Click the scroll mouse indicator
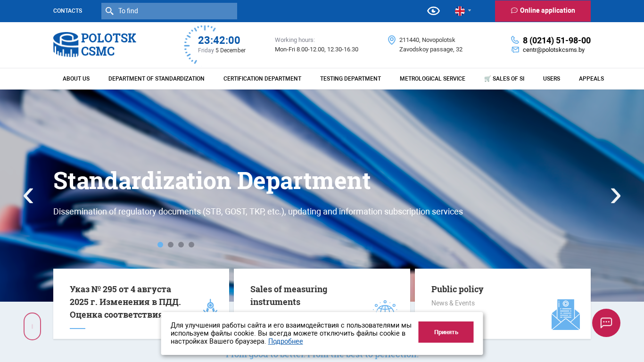644x362 pixels. (x=32, y=326)
